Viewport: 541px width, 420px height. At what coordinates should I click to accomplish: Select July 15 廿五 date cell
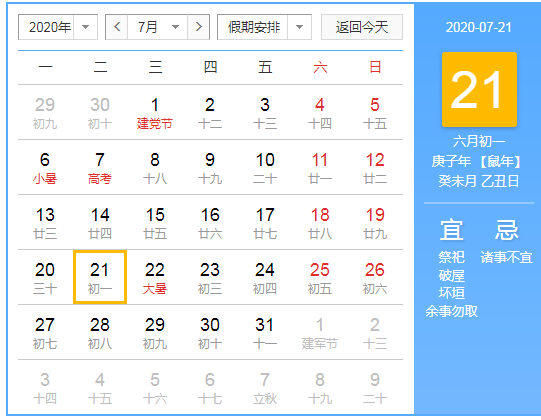click(155, 223)
